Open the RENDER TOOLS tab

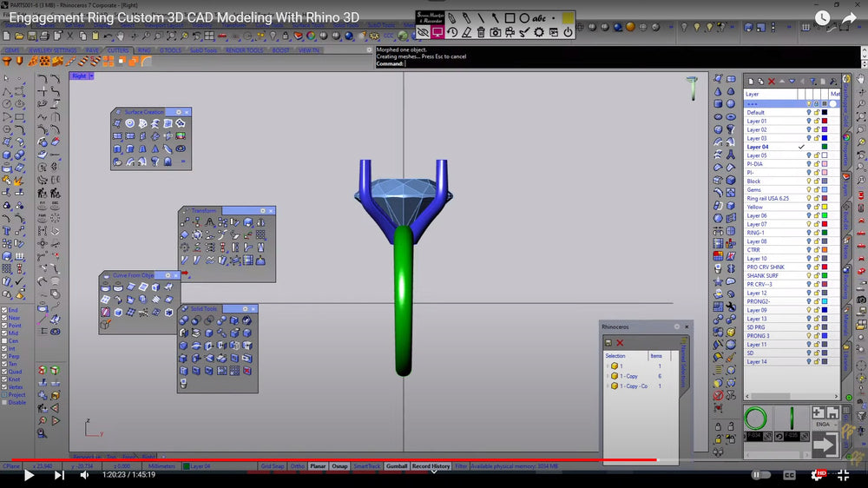coord(244,50)
